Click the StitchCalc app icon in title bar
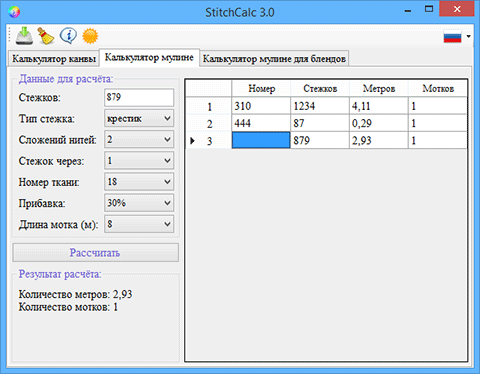The image size is (480, 374). (x=14, y=12)
